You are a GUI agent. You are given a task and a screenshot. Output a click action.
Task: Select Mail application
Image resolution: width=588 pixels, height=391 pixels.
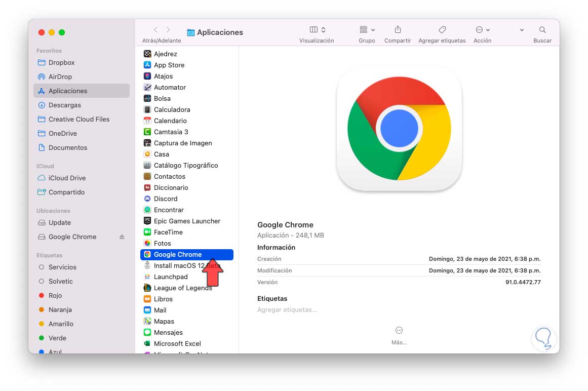(x=187, y=310)
